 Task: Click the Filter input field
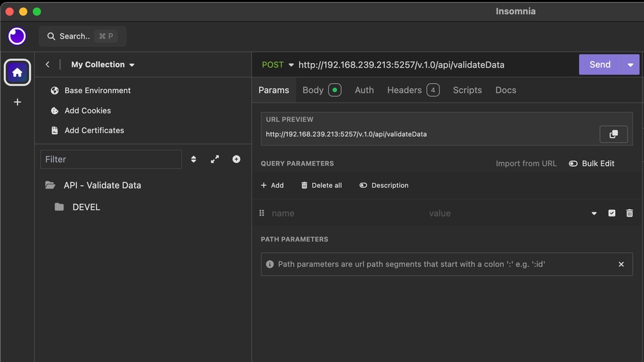pos(111,159)
